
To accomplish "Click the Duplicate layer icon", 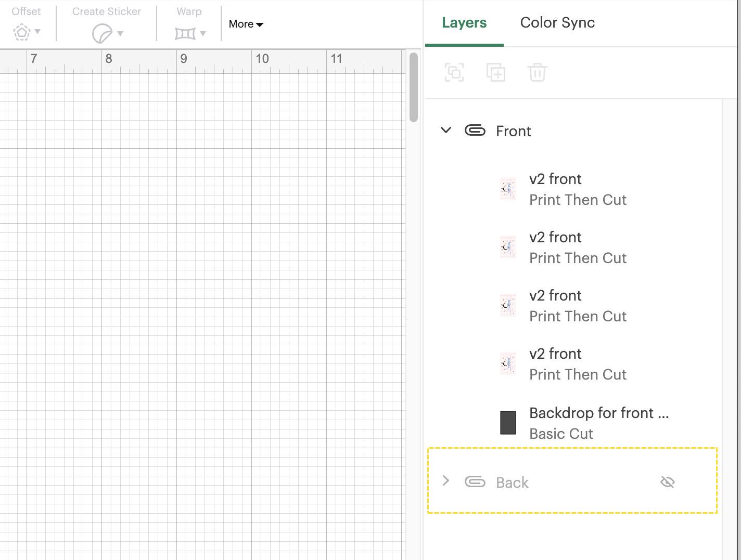I will (495, 72).
